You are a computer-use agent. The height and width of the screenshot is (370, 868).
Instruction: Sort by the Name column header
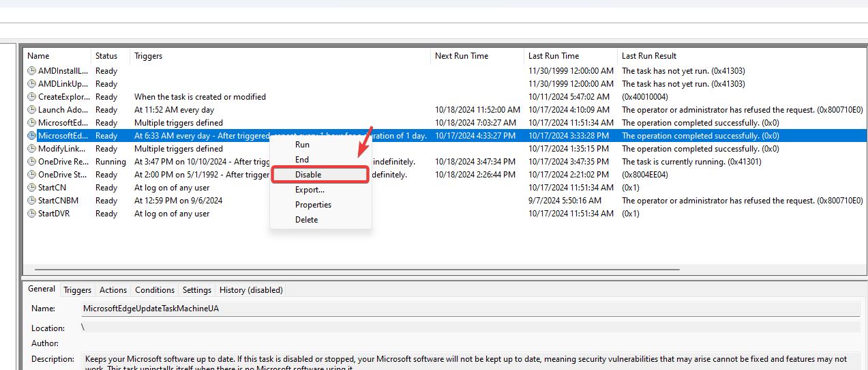coord(57,56)
